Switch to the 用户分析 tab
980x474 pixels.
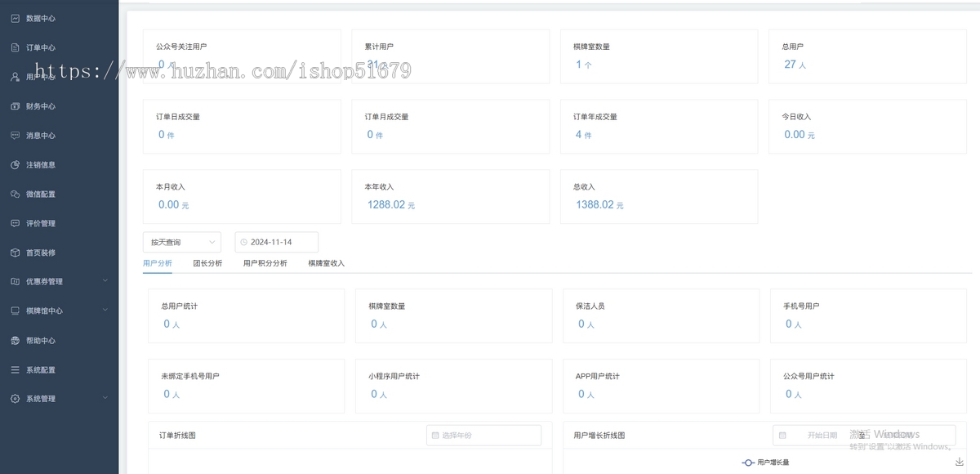[x=158, y=263]
